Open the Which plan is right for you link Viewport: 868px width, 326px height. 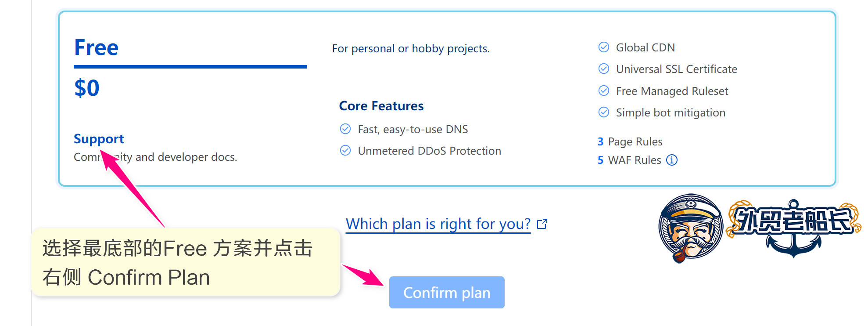coord(438,224)
